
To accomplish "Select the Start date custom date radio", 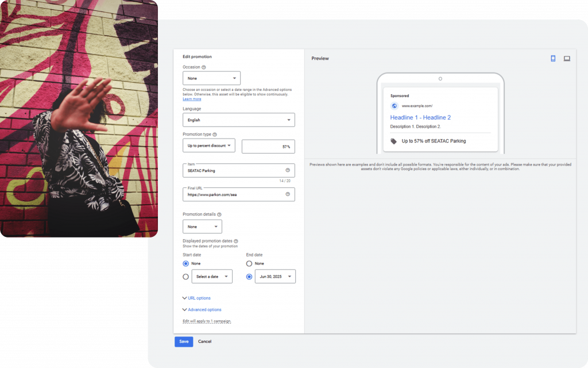I will pyautogui.click(x=185, y=277).
